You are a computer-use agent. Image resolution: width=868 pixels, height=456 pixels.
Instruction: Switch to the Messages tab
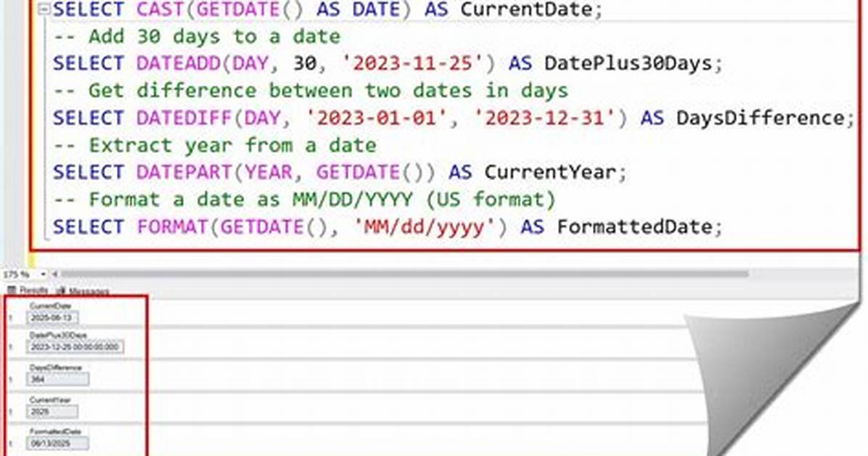pyautogui.click(x=83, y=291)
